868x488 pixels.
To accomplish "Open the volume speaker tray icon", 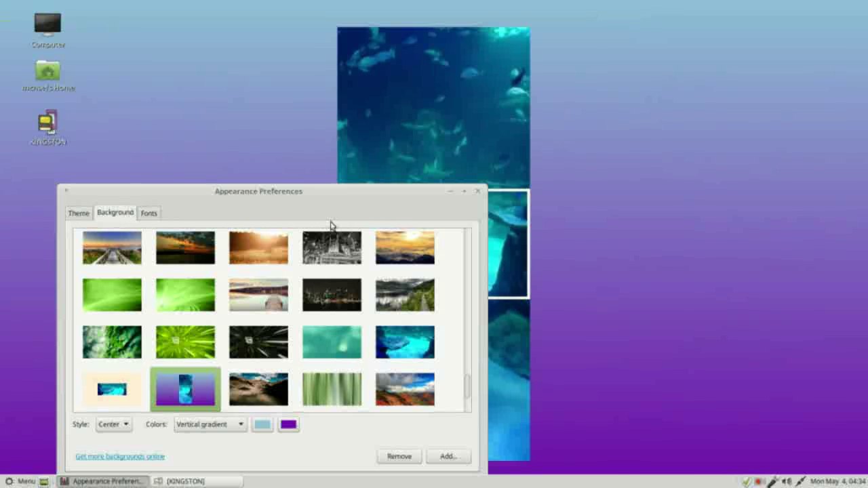I will (787, 481).
